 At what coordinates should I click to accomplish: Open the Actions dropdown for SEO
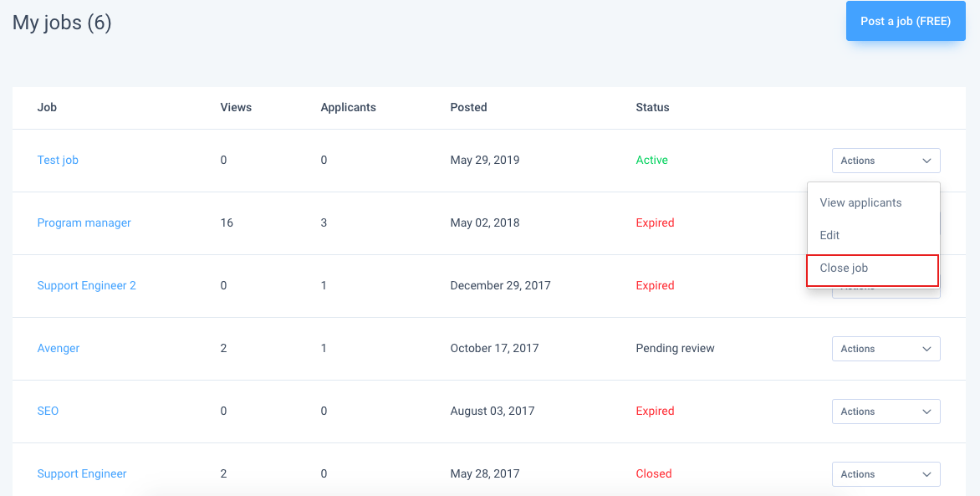(x=886, y=411)
